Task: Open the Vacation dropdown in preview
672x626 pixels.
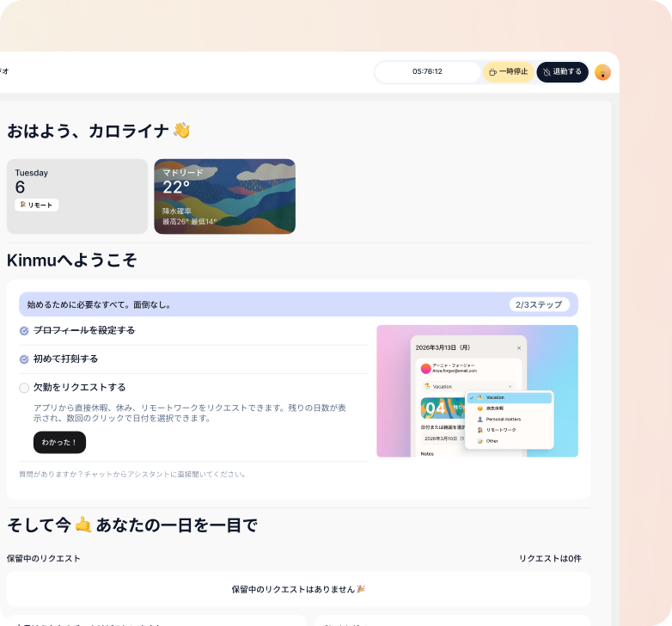Action: (469, 386)
